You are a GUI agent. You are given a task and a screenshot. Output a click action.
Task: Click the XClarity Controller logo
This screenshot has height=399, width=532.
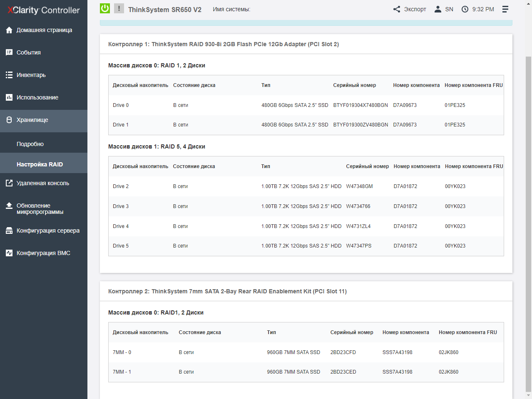click(x=43, y=10)
